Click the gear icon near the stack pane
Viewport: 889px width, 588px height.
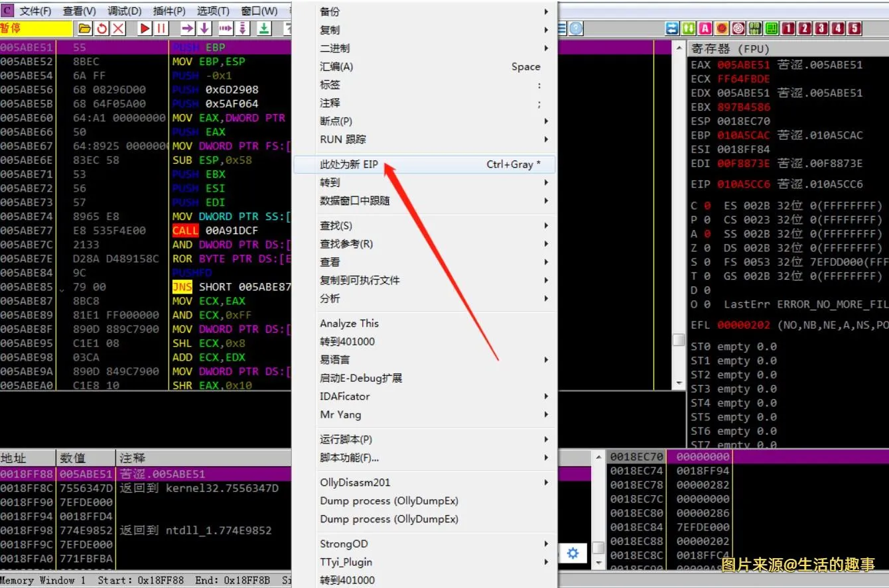573,552
